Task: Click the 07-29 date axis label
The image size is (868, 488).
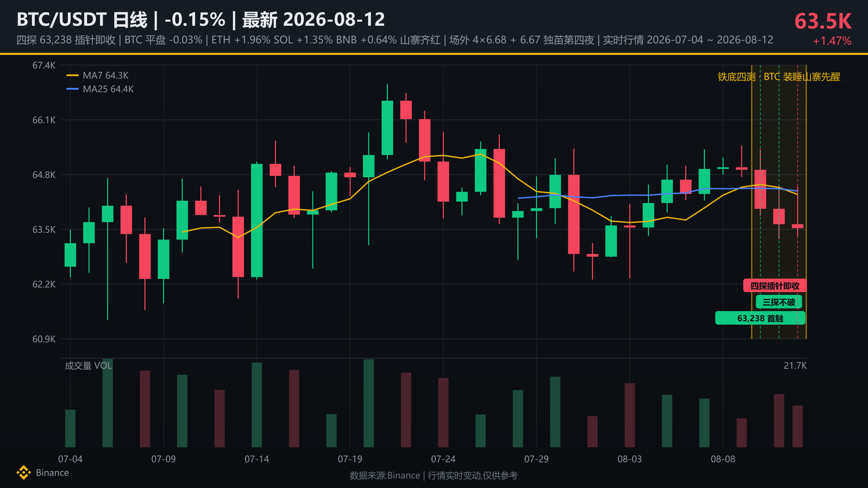Action: pyautogui.click(x=536, y=459)
